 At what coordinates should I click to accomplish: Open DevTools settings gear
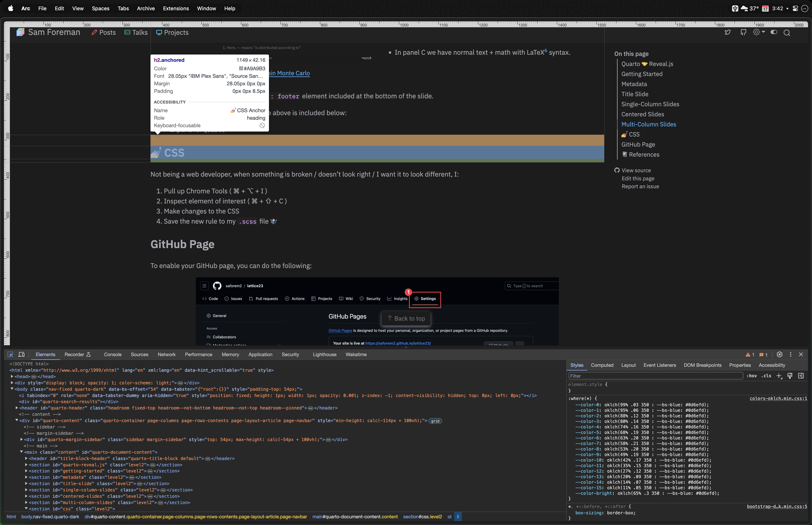point(779,355)
